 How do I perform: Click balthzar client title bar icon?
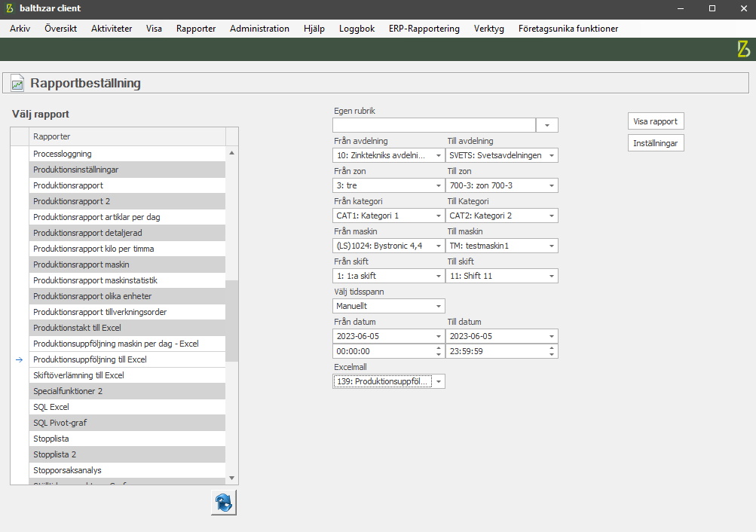tap(9, 8)
